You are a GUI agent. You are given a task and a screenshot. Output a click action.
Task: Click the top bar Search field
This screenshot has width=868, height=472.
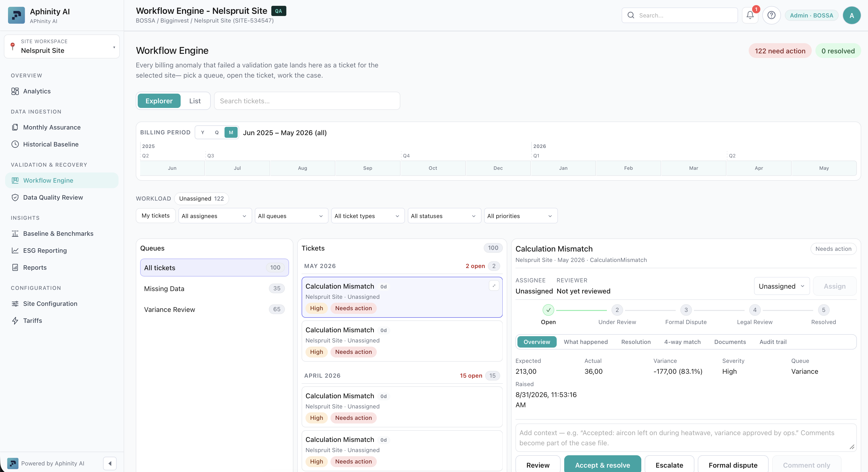click(x=680, y=15)
